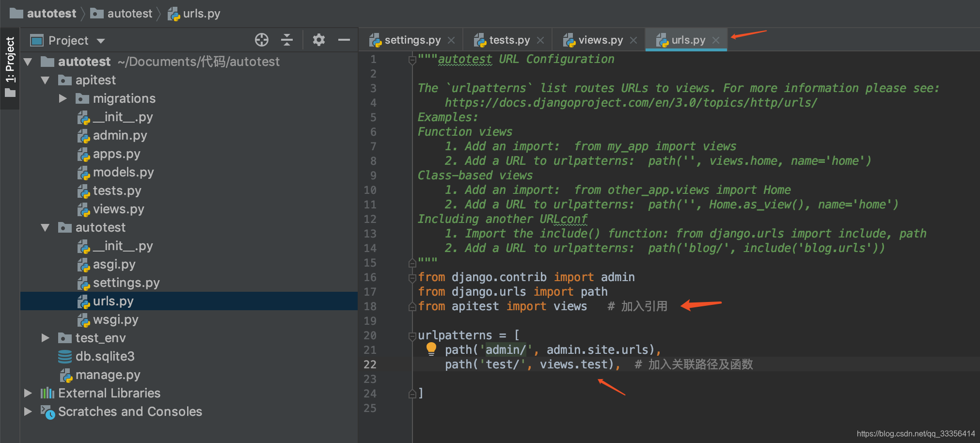
Task: Switch to the settings.py editor tab
Action: point(412,40)
